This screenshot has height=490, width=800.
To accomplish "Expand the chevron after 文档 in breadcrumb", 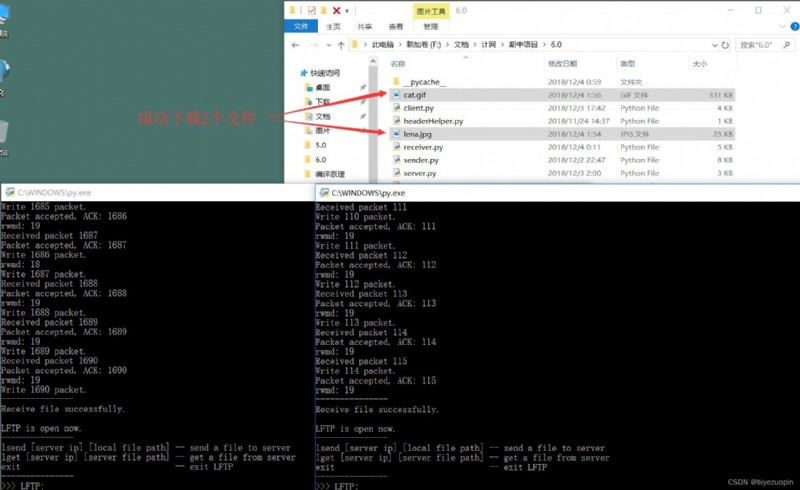I will point(475,45).
